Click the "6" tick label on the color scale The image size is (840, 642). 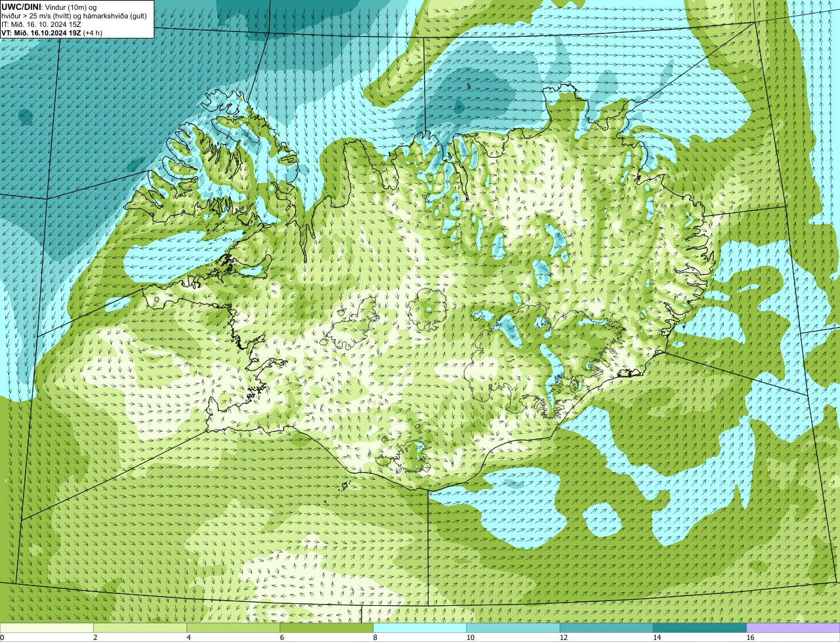click(x=282, y=637)
